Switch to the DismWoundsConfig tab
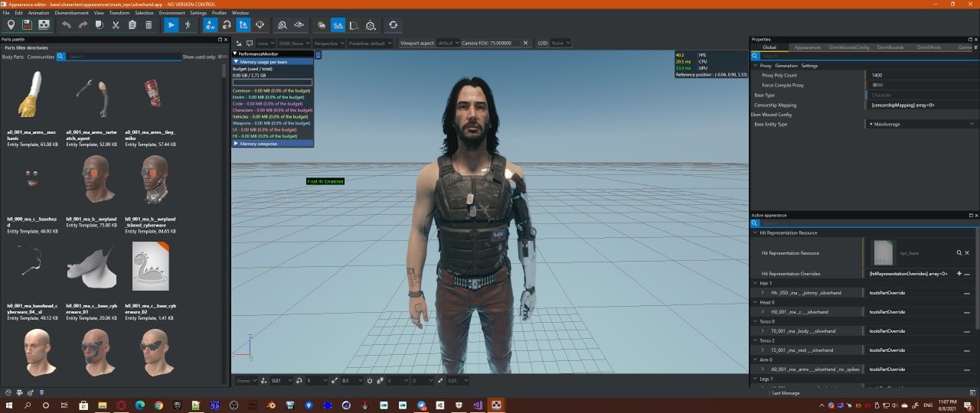 849,47
